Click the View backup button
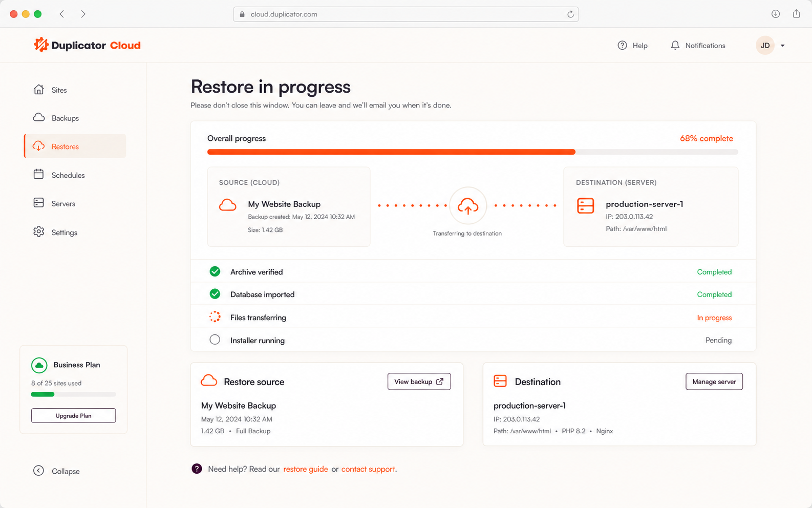The height and width of the screenshot is (508, 812). (x=419, y=382)
